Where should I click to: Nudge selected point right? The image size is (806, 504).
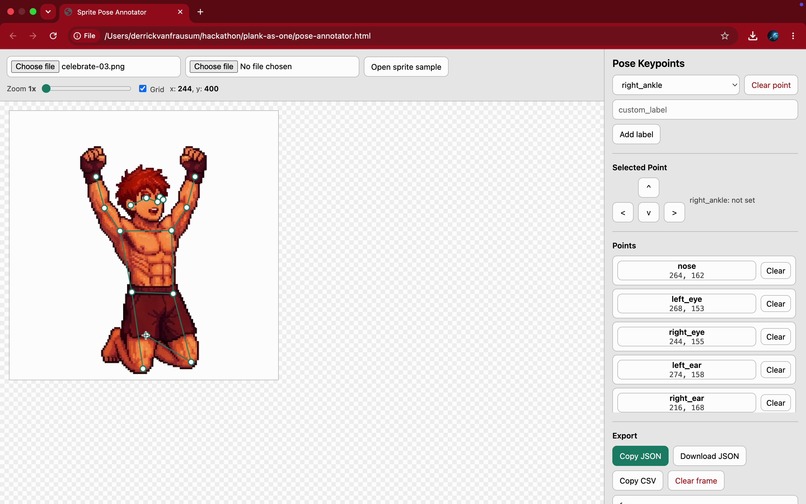pyautogui.click(x=674, y=212)
